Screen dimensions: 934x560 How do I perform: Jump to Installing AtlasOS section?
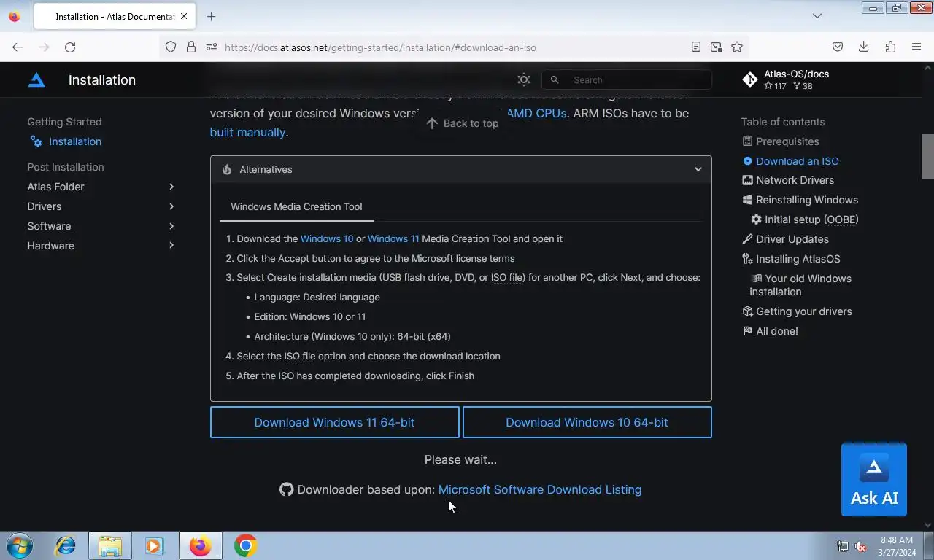[x=798, y=259]
